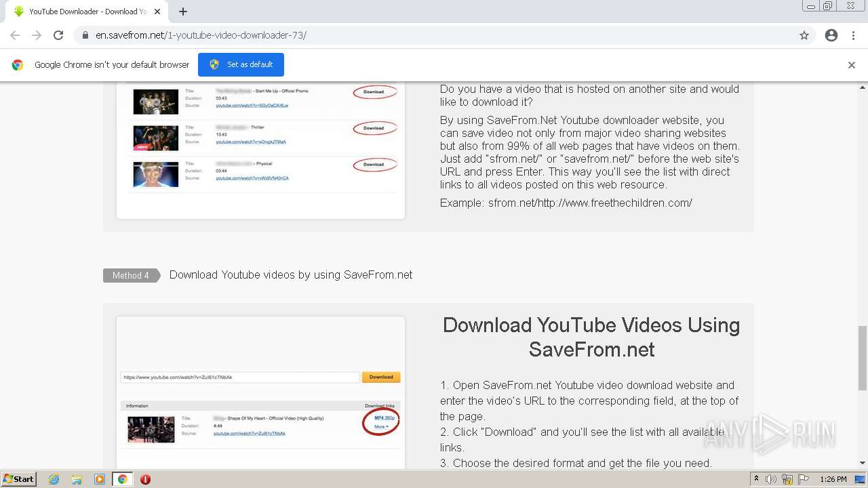Click the volume speaker tray icon
868x488 pixels.
771,479
